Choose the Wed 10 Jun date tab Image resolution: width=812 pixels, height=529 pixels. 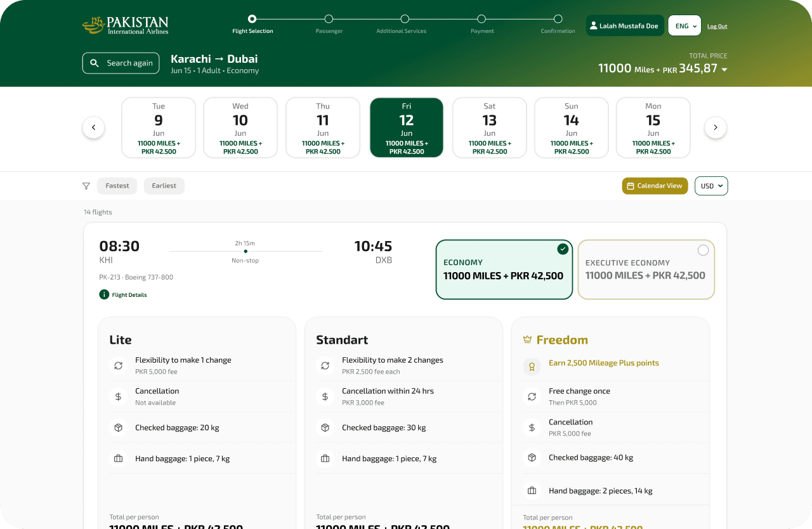coord(240,127)
